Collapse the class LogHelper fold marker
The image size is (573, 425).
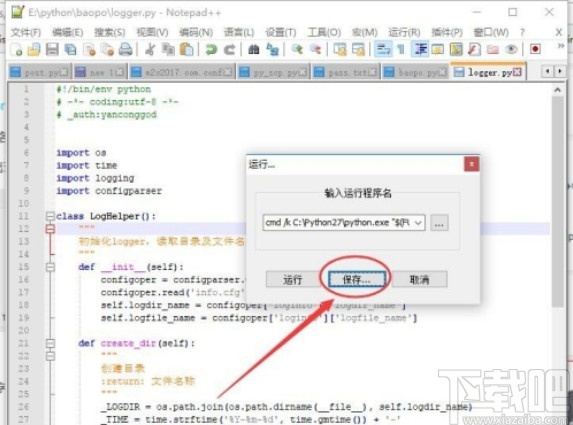(x=50, y=216)
